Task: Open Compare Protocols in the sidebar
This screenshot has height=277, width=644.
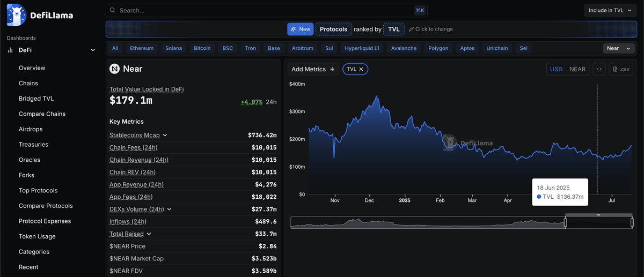Action: point(46,206)
